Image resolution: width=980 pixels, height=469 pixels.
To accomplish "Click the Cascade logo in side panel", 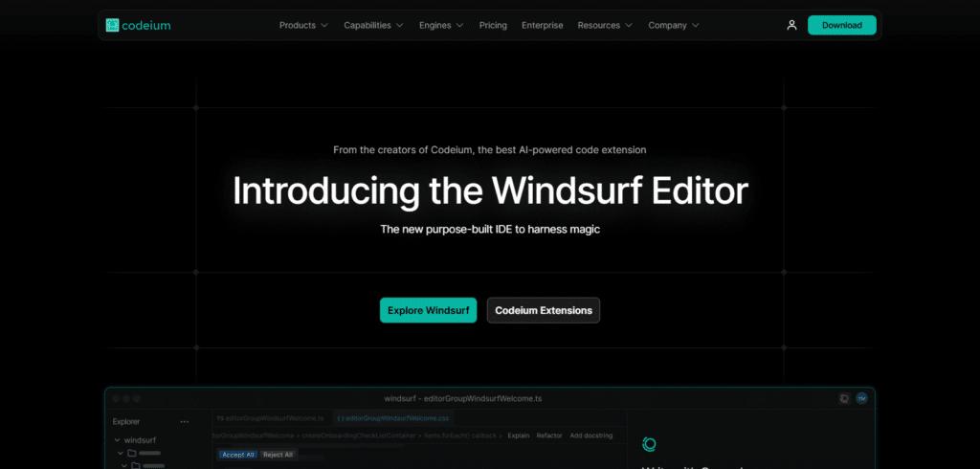I will pos(650,445).
